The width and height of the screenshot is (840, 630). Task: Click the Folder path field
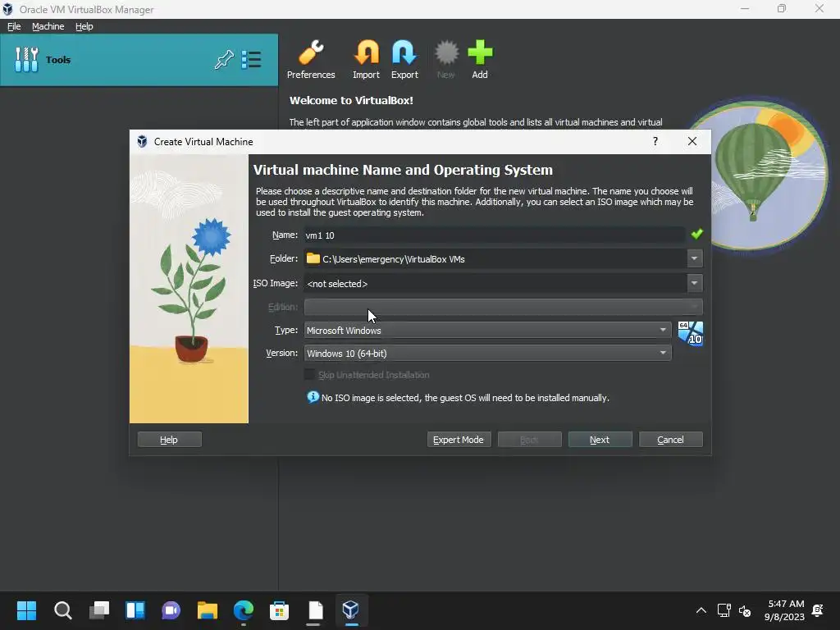click(x=495, y=258)
